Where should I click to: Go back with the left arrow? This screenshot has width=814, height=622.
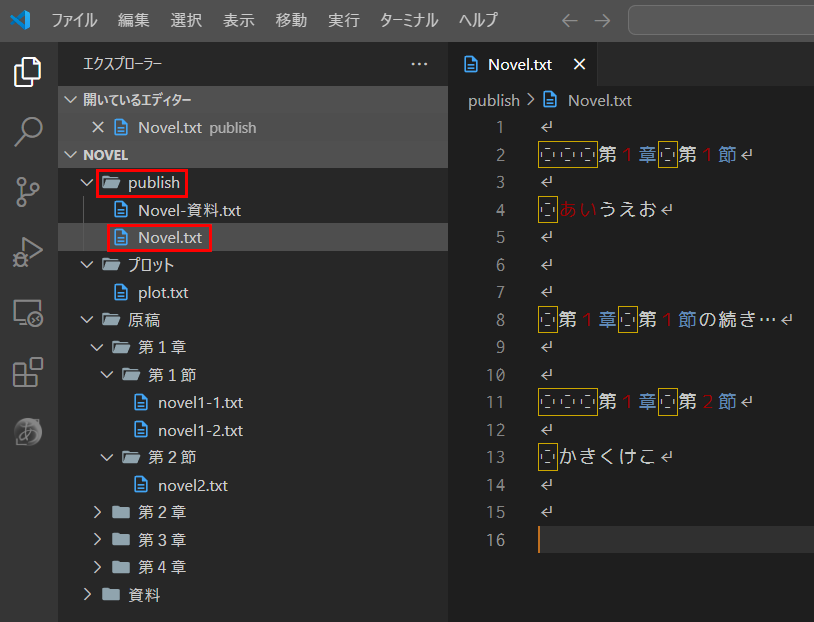pyautogui.click(x=570, y=21)
